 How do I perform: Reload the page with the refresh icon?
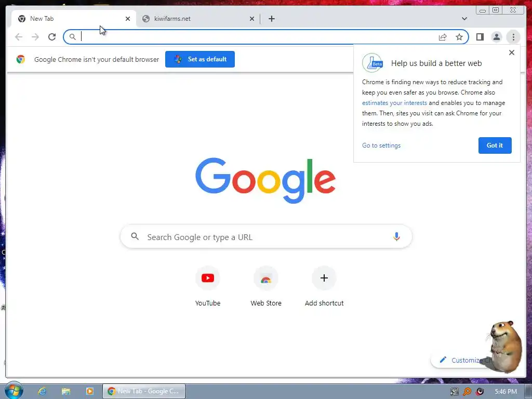coord(52,37)
